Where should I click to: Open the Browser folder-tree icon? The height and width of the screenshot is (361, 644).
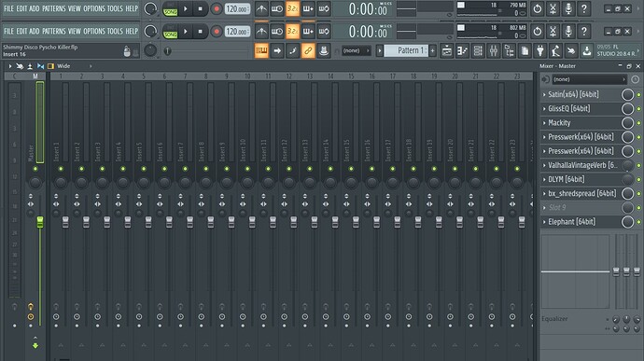coord(510,51)
